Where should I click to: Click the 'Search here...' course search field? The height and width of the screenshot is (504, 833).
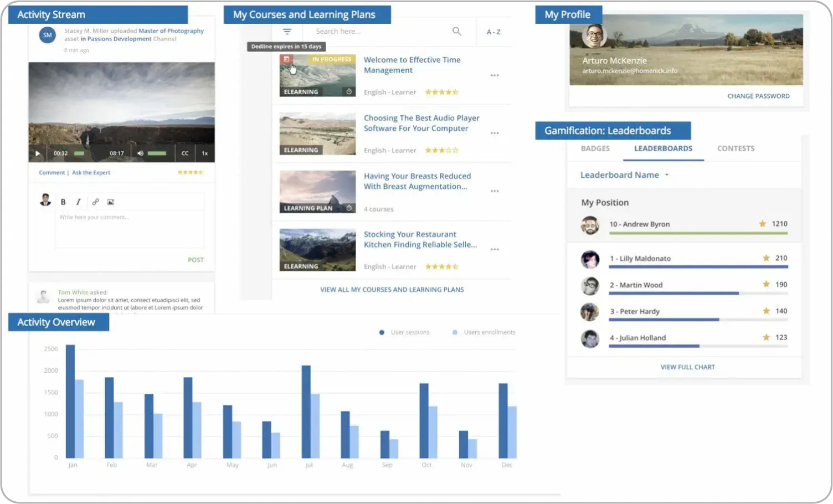377,32
